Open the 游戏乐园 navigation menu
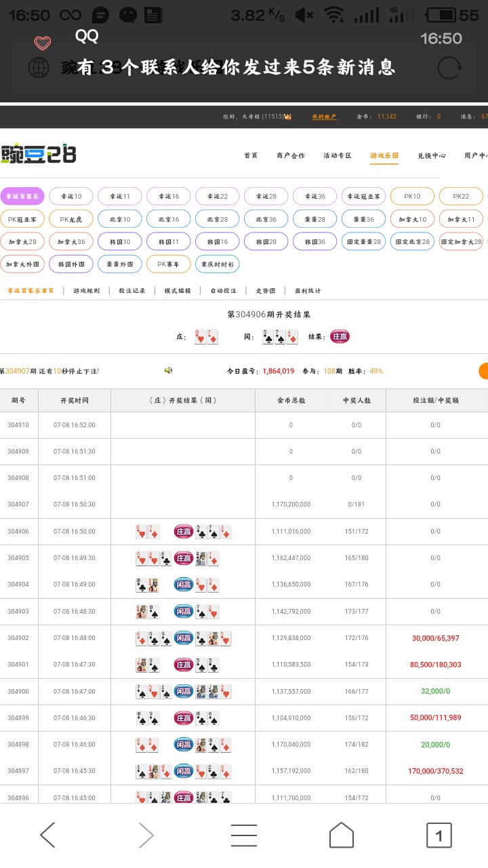Image resolution: width=488 pixels, height=868 pixels. coord(384,155)
